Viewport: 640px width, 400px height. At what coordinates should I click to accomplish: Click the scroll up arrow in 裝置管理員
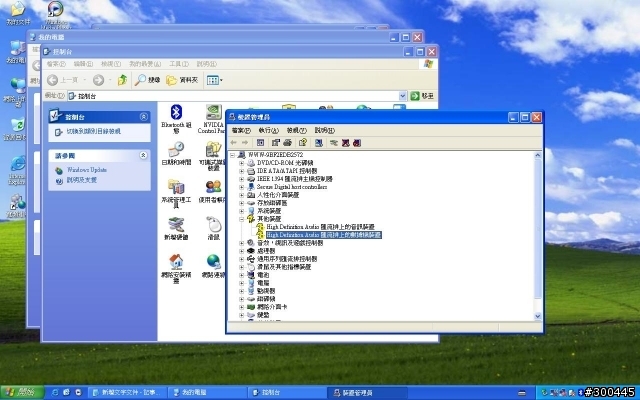pyautogui.click(x=538, y=155)
